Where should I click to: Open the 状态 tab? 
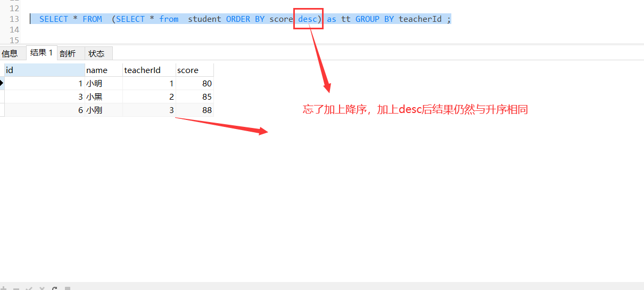coord(97,53)
